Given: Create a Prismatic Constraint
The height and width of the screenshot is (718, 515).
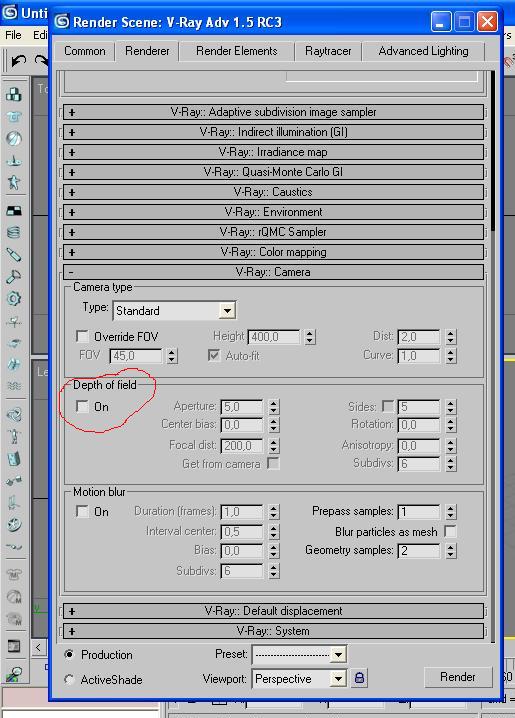Looking at the screenshot, I should [14, 502].
